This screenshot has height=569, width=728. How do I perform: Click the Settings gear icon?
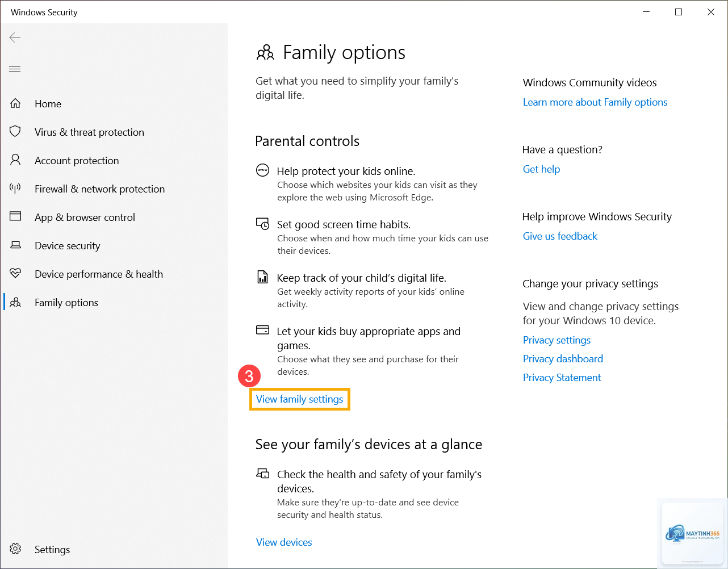pos(15,549)
